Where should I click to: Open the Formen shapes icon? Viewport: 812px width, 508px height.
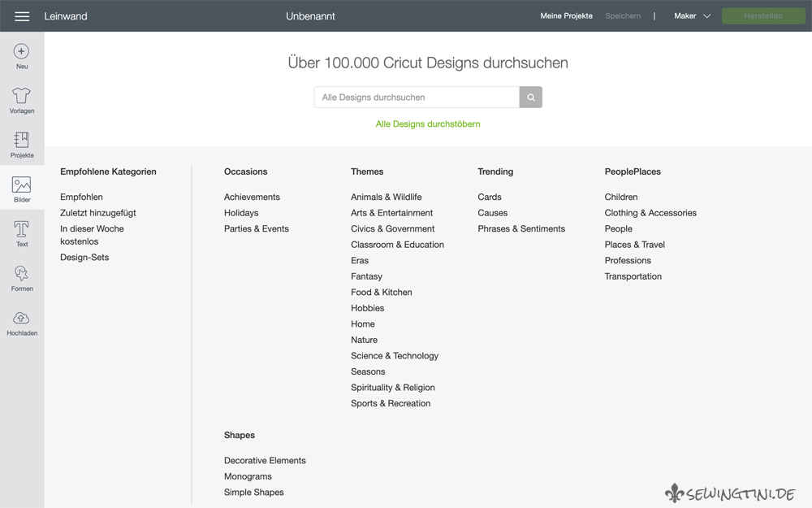tap(21, 273)
